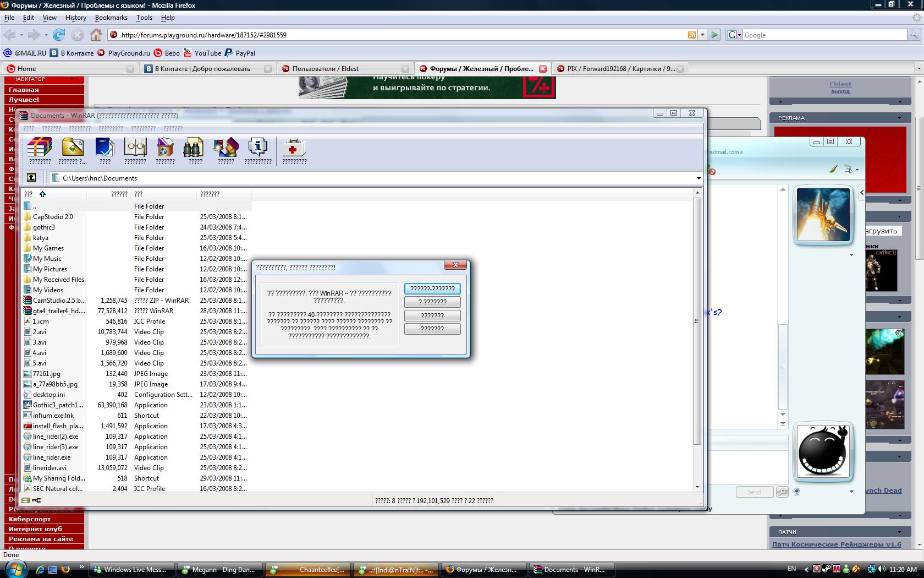Click the WinRAR Extract To toolbar icon
Screen dimensions: 924x578
pos(73,150)
